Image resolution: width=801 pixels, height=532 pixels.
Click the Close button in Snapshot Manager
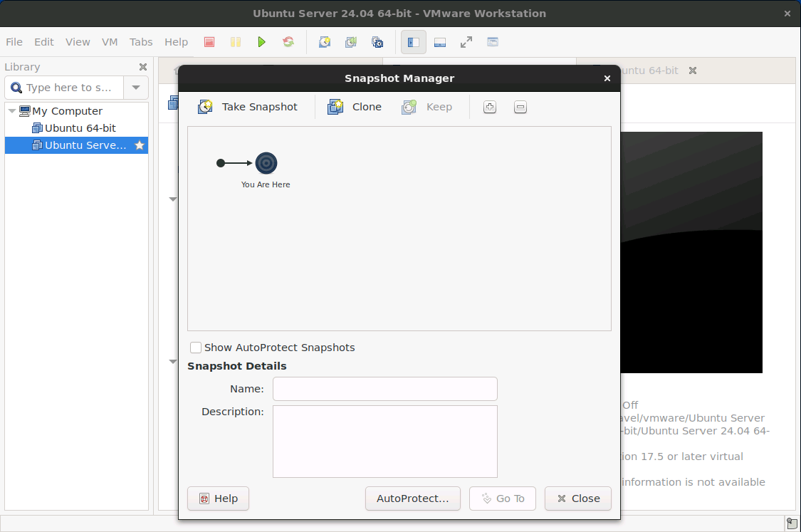(577, 499)
